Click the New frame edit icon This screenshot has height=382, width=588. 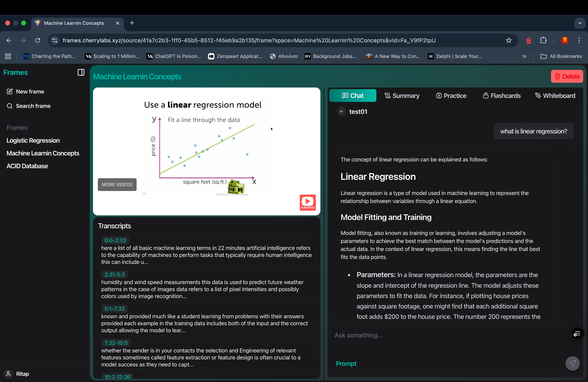pos(9,92)
